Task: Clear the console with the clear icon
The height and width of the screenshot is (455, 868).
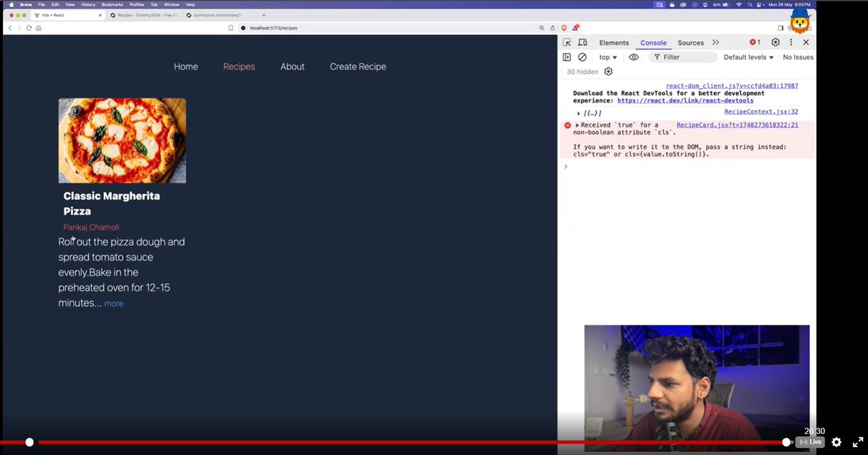Action: [581, 56]
